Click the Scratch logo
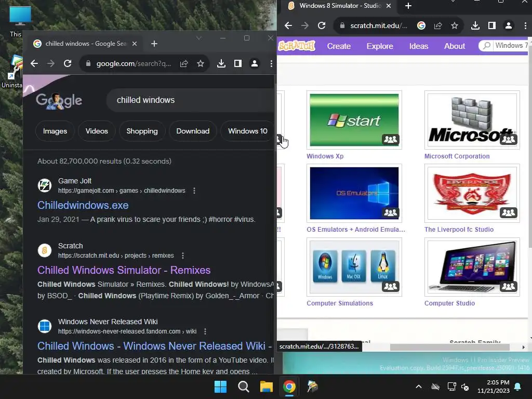Image resolution: width=532 pixels, height=399 pixels. 297,46
